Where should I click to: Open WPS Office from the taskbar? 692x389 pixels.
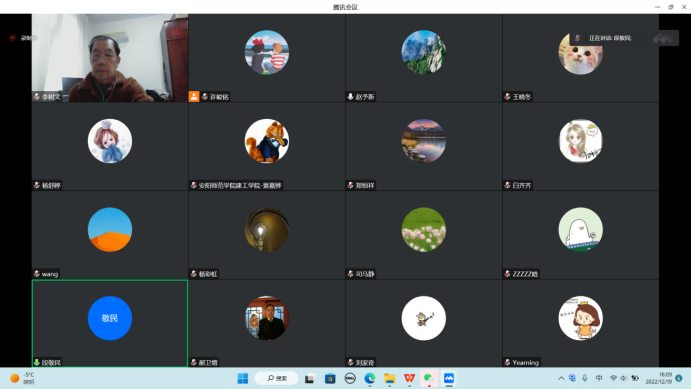409,378
